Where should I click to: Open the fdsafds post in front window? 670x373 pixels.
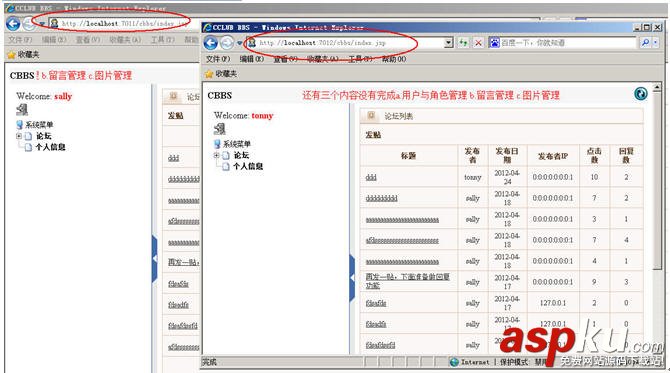click(x=376, y=303)
